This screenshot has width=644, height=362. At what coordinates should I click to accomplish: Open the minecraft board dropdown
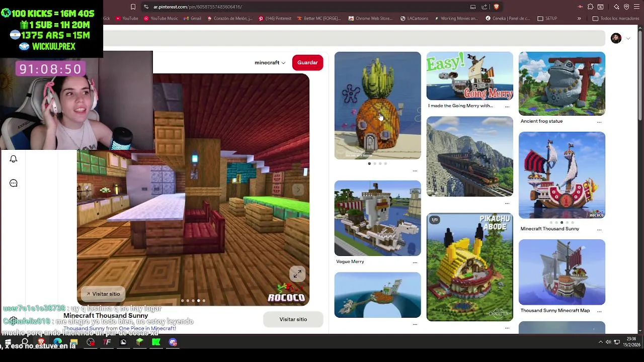click(x=270, y=63)
